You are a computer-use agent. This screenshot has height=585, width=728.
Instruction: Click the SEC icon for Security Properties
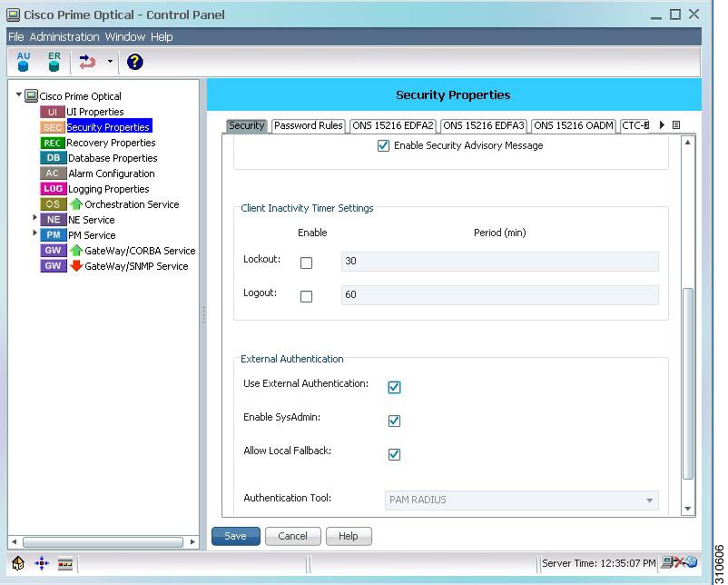53,127
